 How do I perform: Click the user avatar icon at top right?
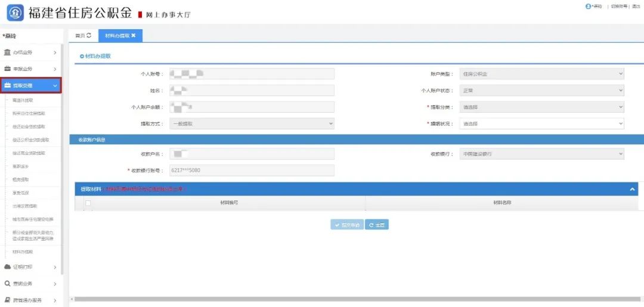[x=588, y=6]
